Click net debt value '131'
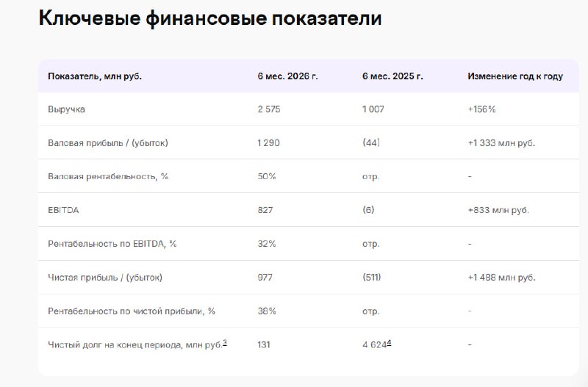This screenshot has width=588, height=387. 264,344
